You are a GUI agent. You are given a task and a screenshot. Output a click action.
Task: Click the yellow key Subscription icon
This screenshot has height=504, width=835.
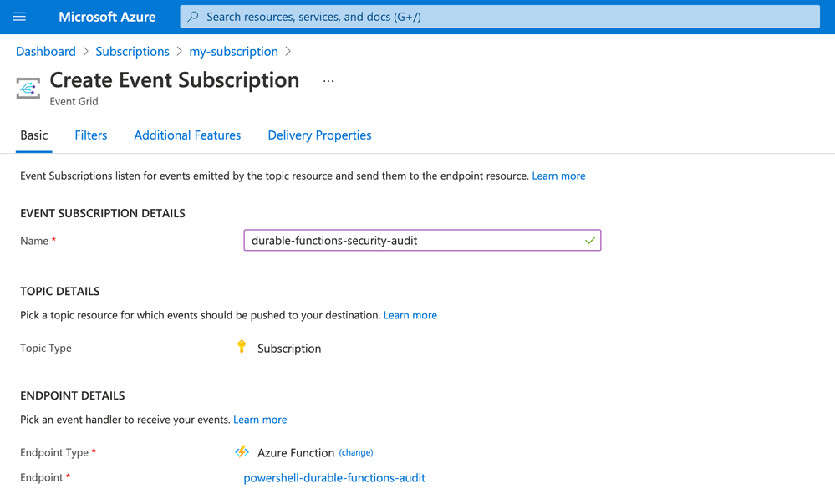pos(242,347)
